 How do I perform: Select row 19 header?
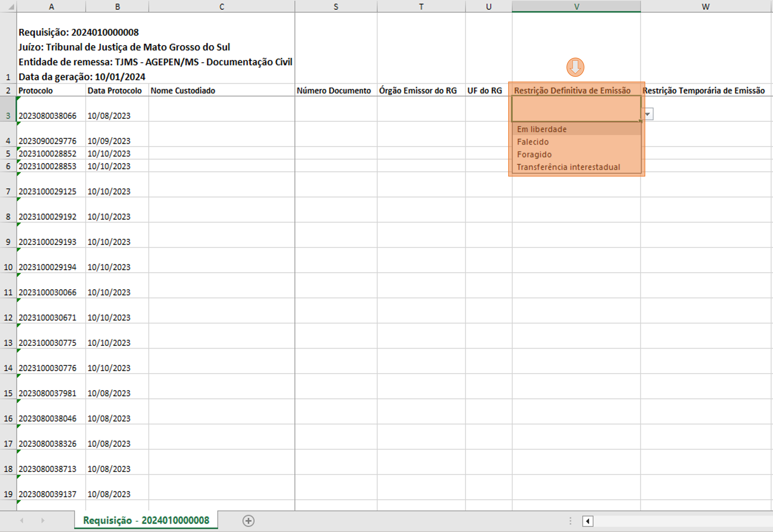(x=8, y=487)
